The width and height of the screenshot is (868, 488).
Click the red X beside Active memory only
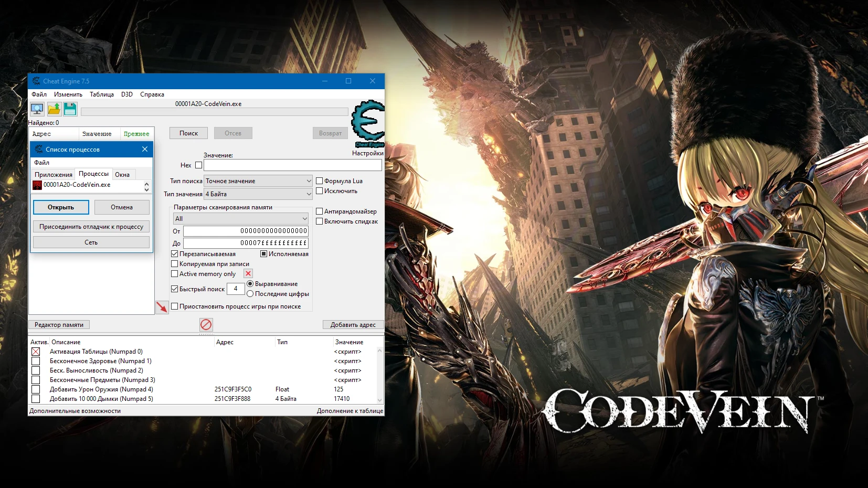tap(247, 273)
